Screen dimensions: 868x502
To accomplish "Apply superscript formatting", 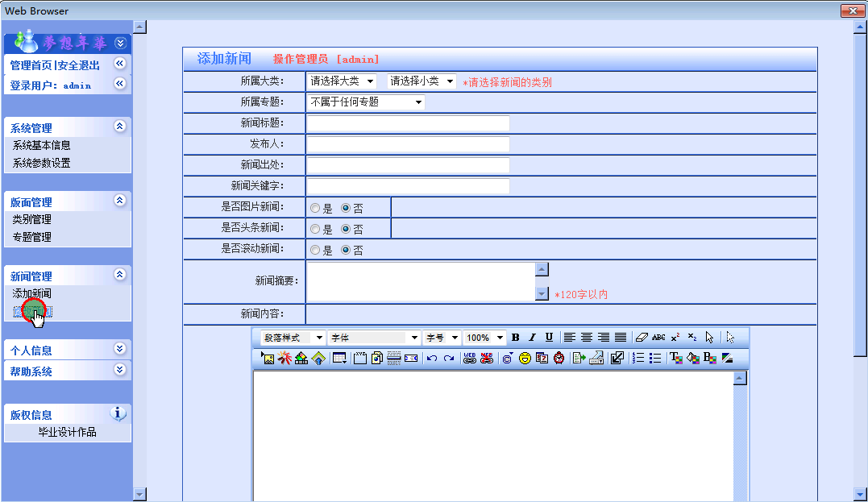I will click(x=675, y=337).
